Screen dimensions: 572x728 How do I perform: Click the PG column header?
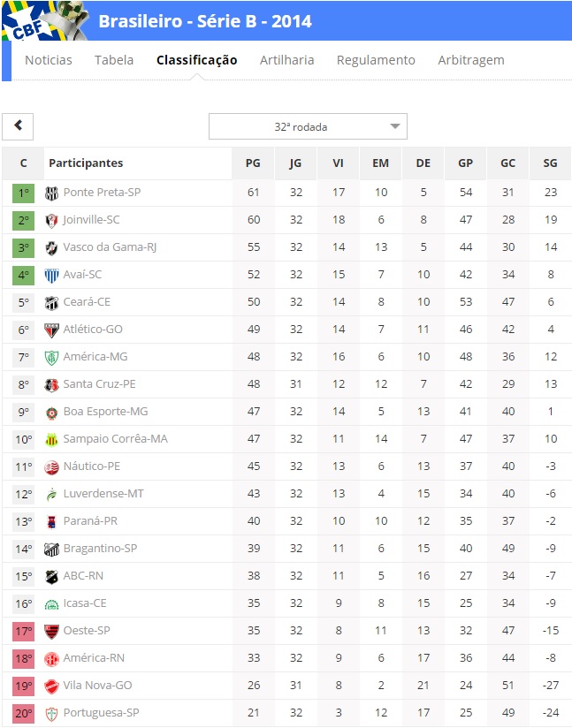click(253, 163)
